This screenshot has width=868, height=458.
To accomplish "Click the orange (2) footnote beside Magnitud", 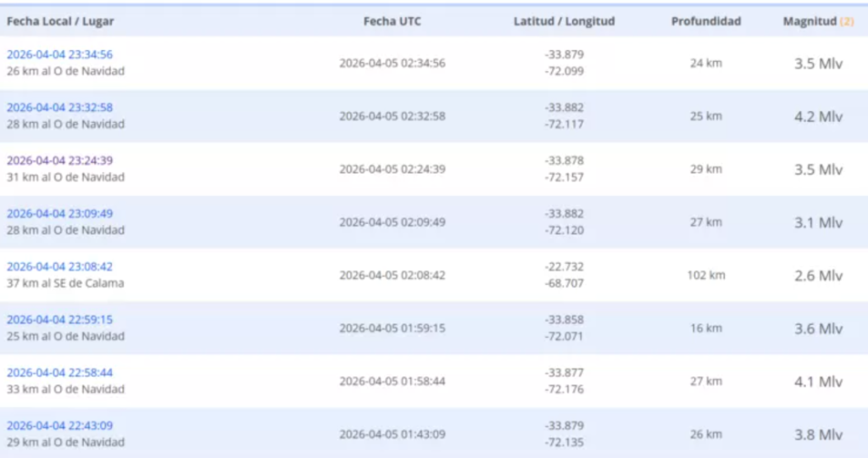I will click(x=847, y=21).
